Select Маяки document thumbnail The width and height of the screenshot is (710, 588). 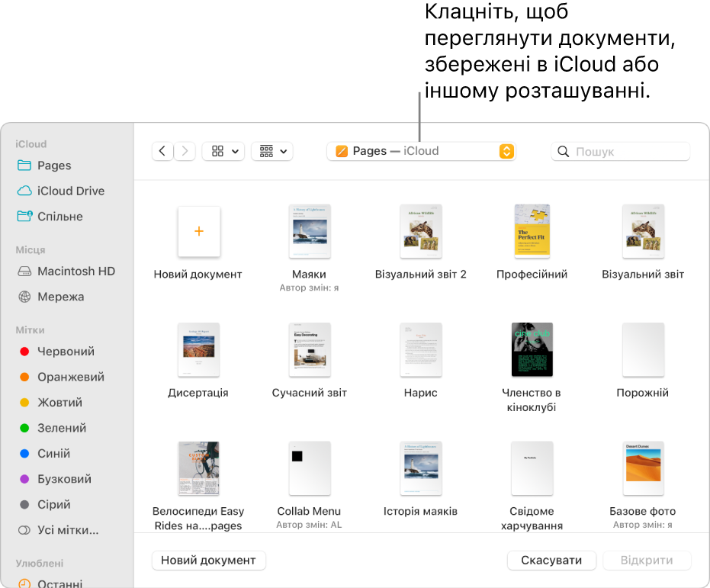[x=310, y=231]
